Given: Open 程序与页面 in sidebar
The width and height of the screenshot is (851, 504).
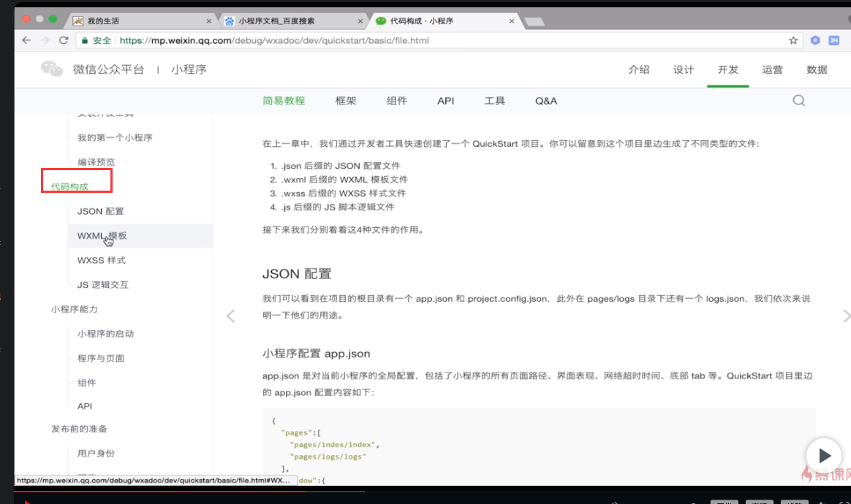Looking at the screenshot, I should pyautogui.click(x=100, y=358).
